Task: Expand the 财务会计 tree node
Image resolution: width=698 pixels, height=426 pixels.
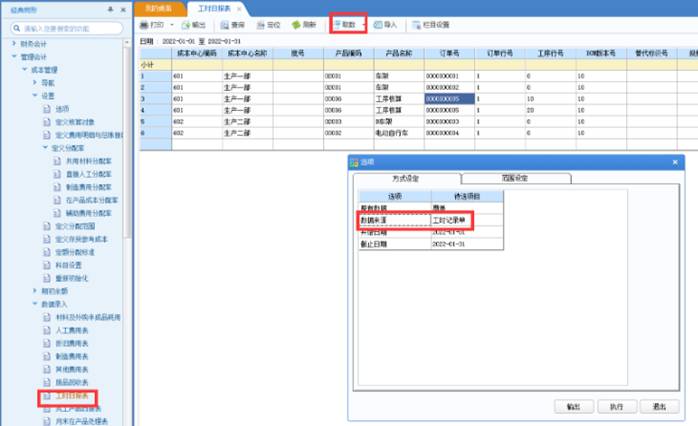Action: point(14,43)
